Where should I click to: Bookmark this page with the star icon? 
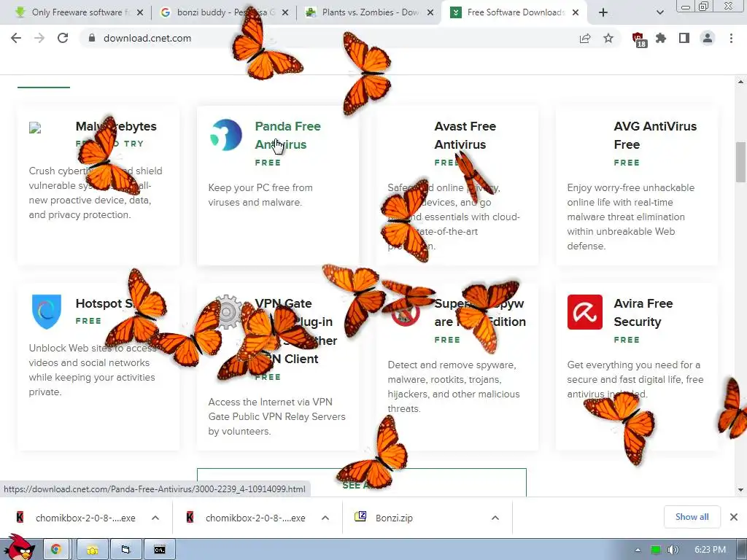click(608, 38)
